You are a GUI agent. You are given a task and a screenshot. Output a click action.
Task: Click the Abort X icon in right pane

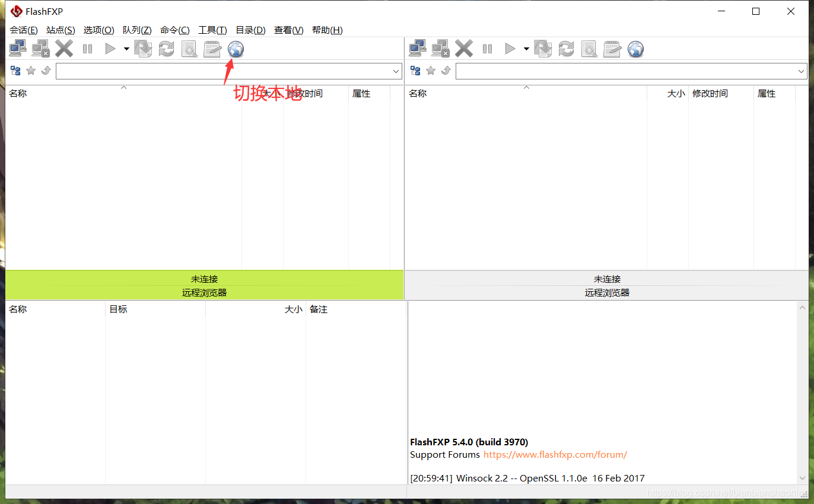464,49
